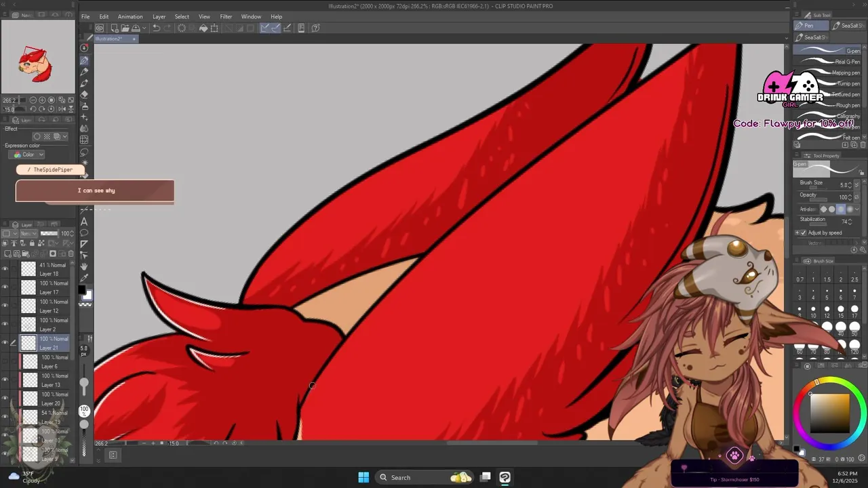Open the Save dropdown arrow in command bar
This screenshot has height=488, width=868.
[x=144, y=28]
